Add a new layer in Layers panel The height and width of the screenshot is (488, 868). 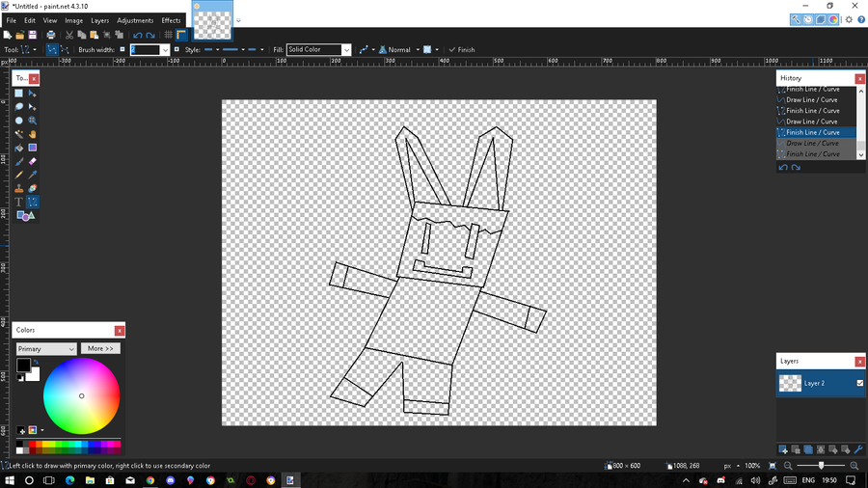click(783, 449)
